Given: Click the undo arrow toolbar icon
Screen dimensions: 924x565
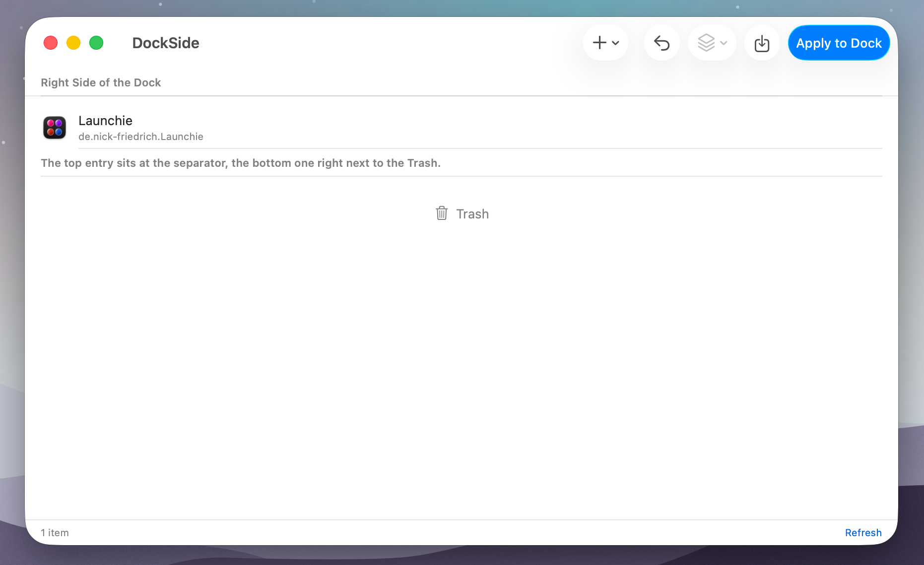Looking at the screenshot, I should pyautogui.click(x=661, y=43).
